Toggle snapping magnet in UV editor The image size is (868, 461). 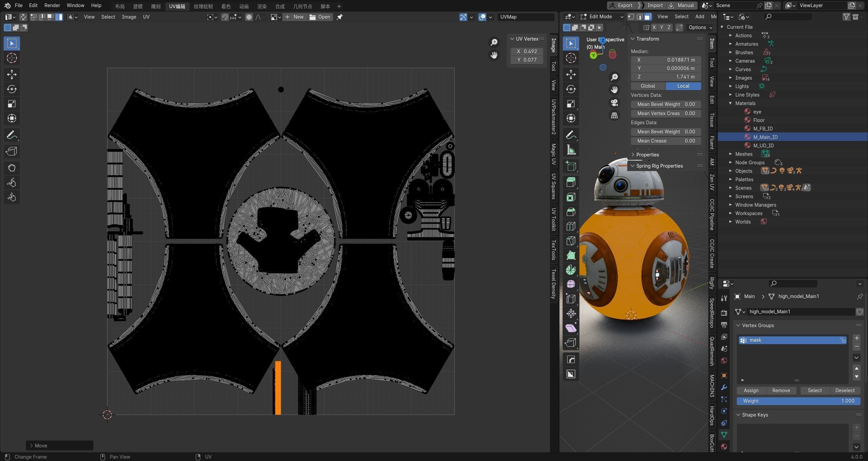point(225,17)
